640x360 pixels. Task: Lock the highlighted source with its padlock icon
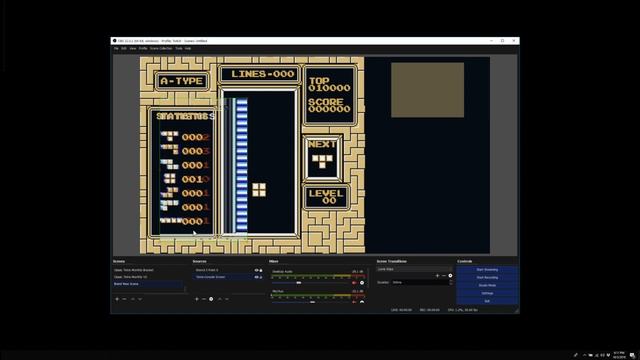pos(261,277)
